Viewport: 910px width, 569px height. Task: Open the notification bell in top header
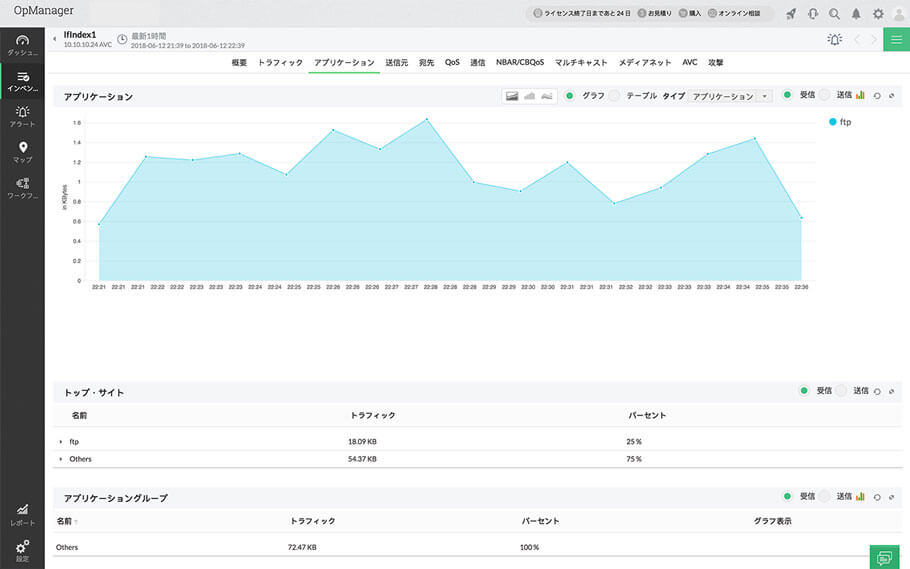click(x=856, y=14)
